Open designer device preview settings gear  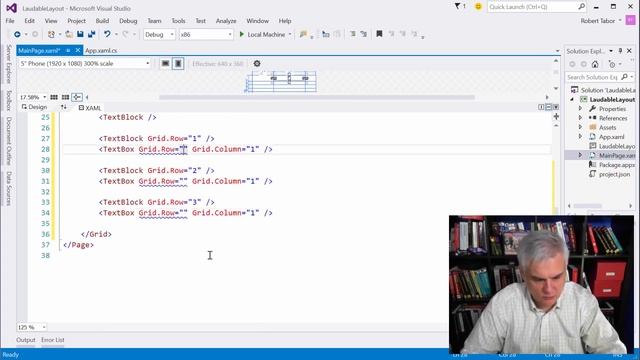257,64
